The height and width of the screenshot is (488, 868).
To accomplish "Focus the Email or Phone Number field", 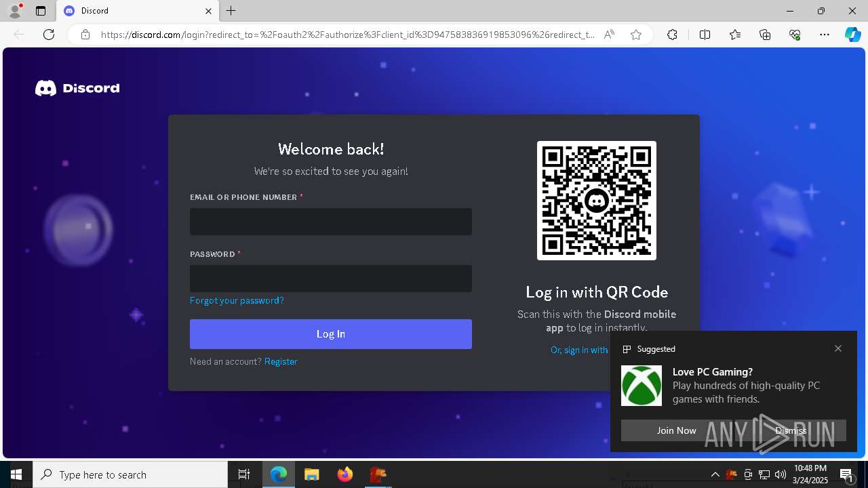I will pyautogui.click(x=331, y=222).
